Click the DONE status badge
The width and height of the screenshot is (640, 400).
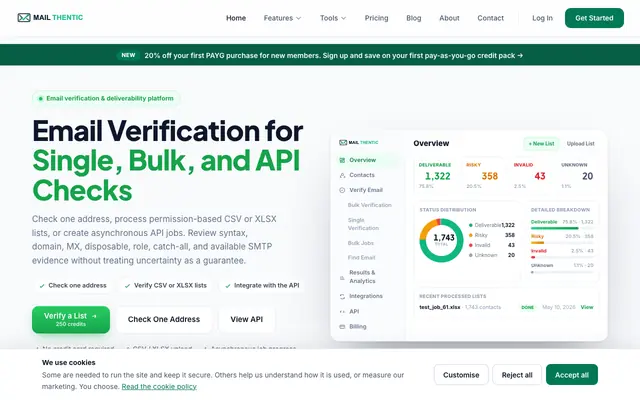(x=527, y=307)
